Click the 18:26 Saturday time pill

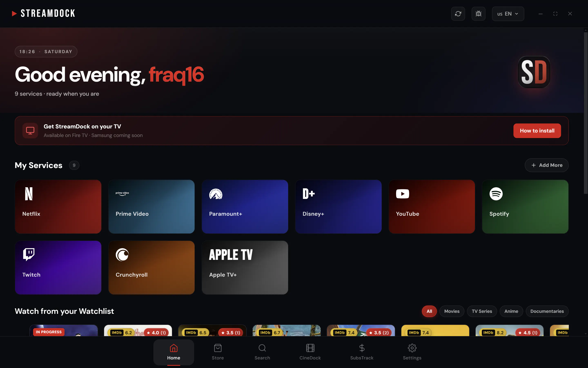pyautogui.click(x=46, y=52)
